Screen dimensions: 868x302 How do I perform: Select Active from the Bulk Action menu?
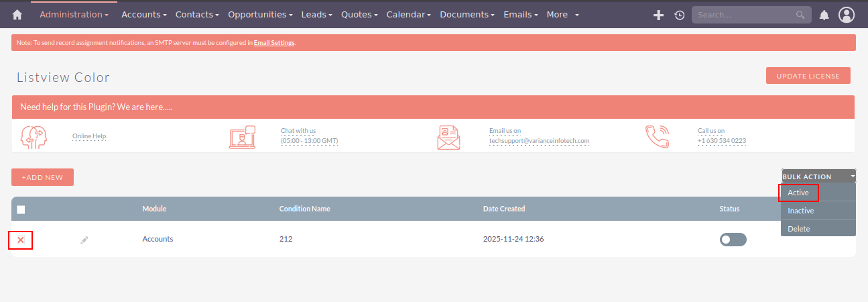pos(798,193)
